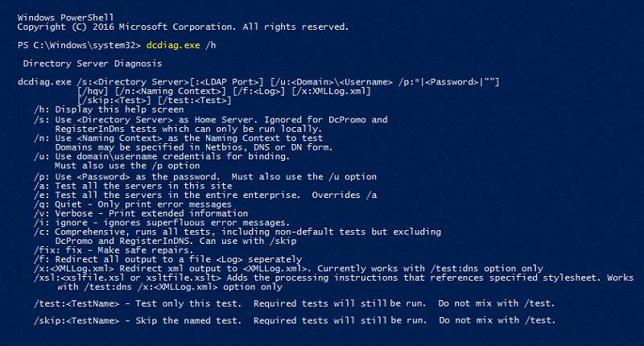
Task: Click the /c: Comprehensive option line
Action: click(237, 232)
